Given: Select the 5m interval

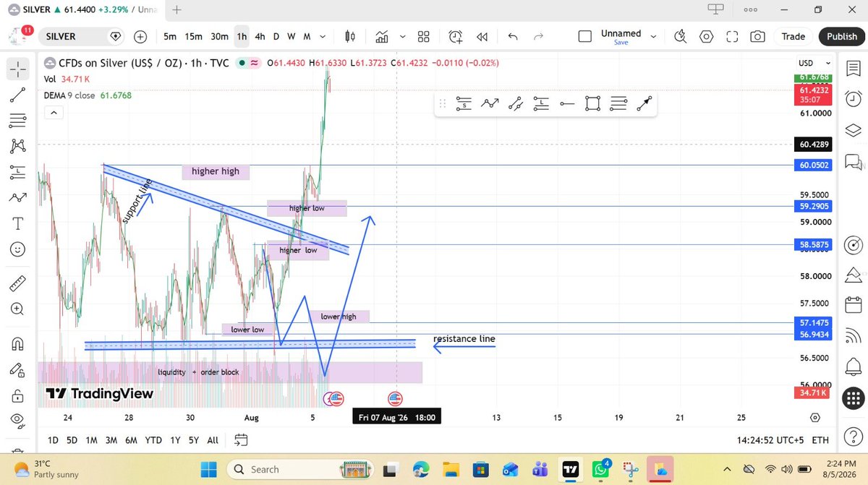Looking at the screenshot, I should click(x=170, y=36).
